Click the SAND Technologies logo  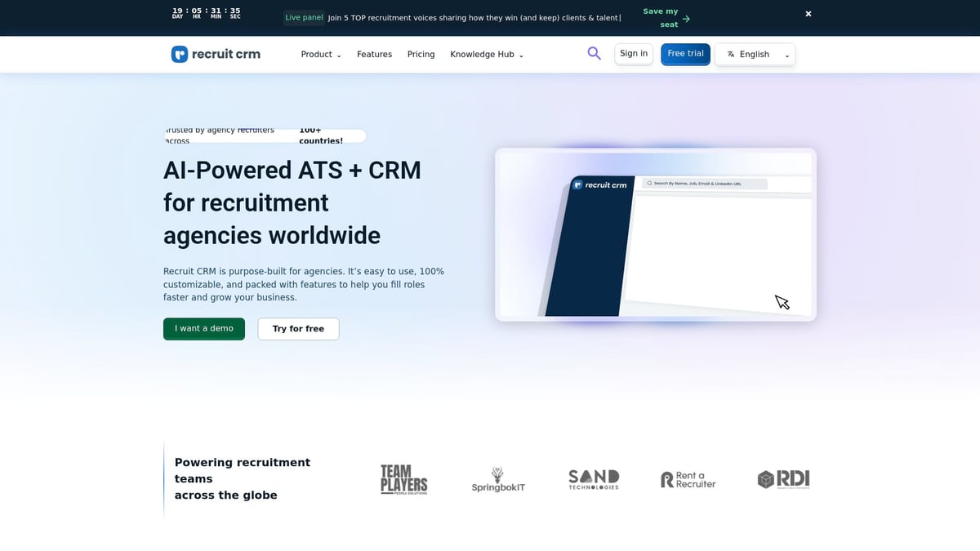pyautogui.click(x=594, y=479)
